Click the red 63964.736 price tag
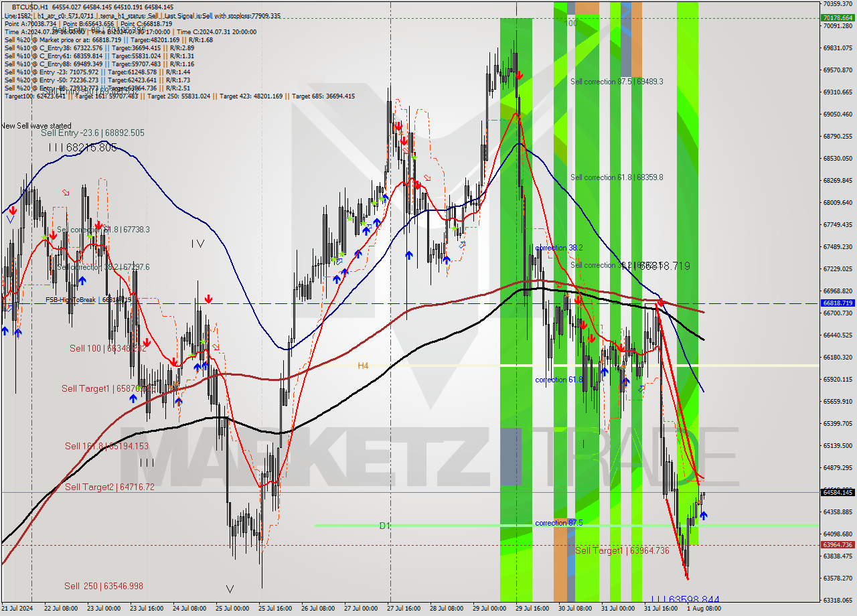 pos(837,544)
